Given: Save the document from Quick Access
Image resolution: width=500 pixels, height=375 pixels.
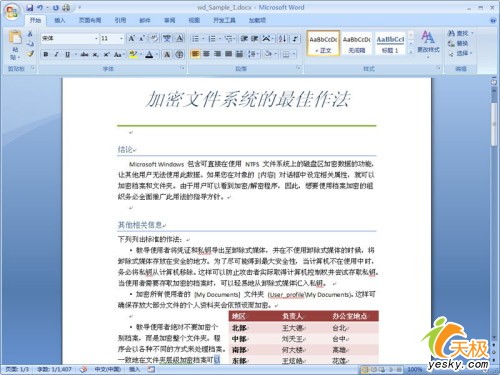Looking at the screenshot, I should (x=30, y=7).
